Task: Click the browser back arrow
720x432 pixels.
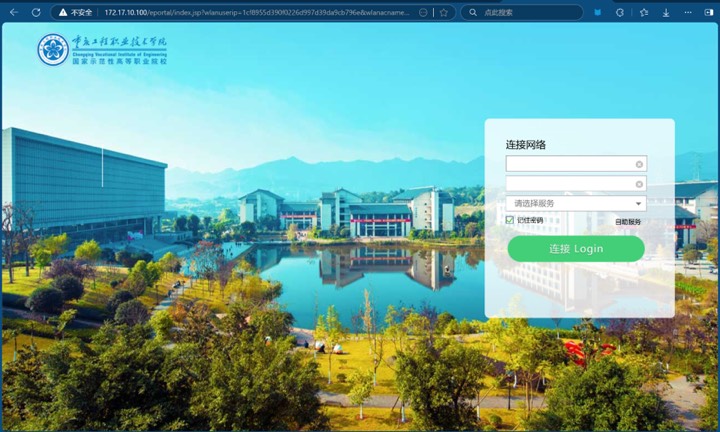Action: click(x=14, y=12)
